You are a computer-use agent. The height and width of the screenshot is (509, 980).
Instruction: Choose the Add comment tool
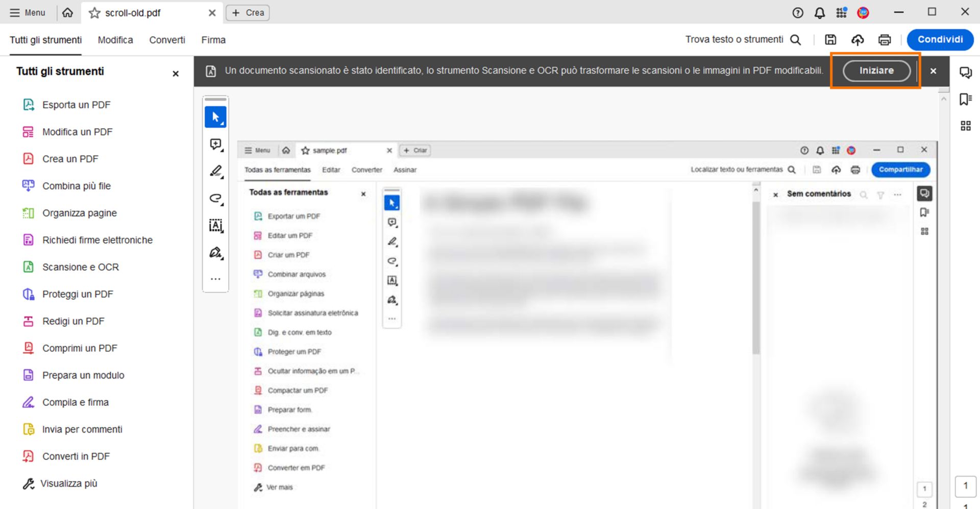[216, 144]
